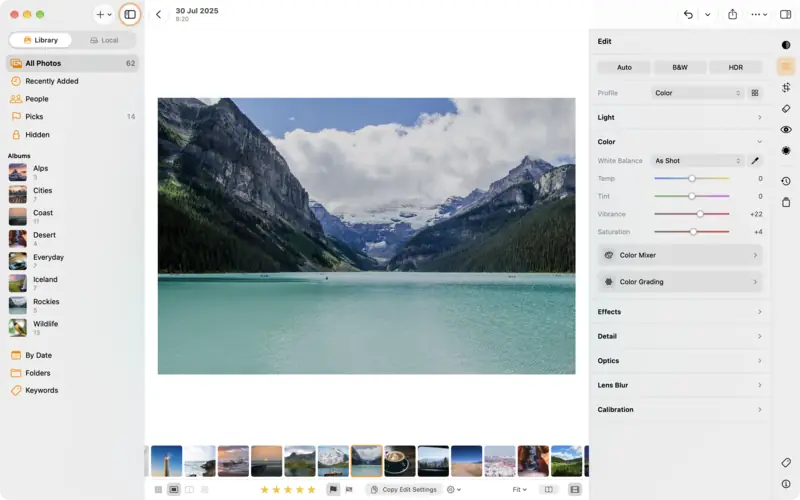The height and width of the screenshot is (500, 800).
Task: Expand the Effects section
Action: tap(680, 312)
